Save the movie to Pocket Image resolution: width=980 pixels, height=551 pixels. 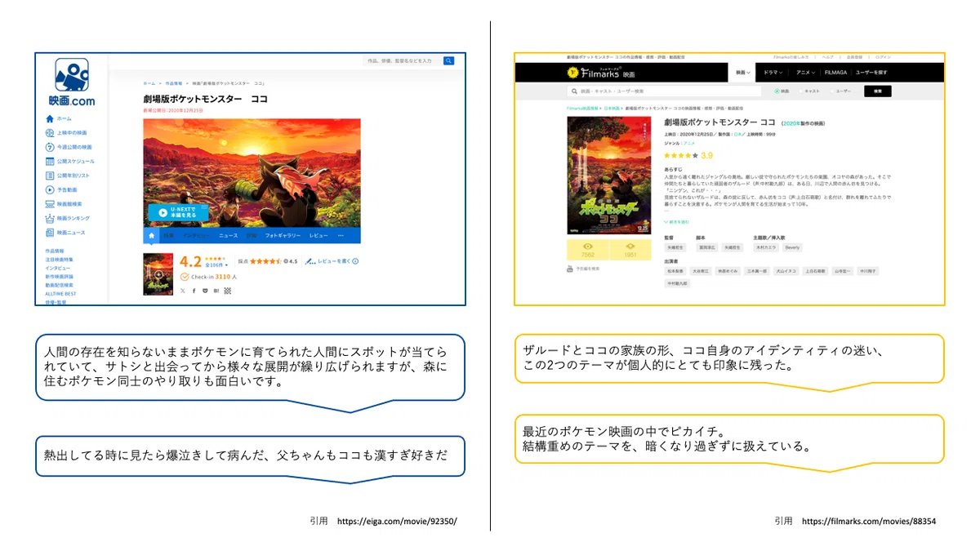click(205, 291)
